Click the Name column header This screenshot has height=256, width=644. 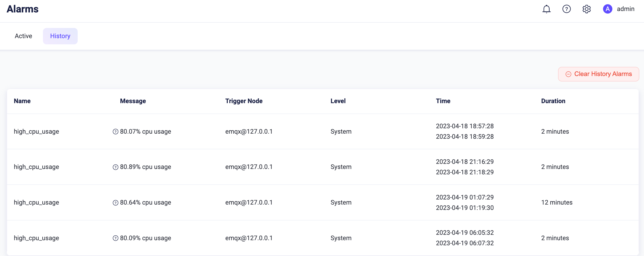(x=22, y=101)
